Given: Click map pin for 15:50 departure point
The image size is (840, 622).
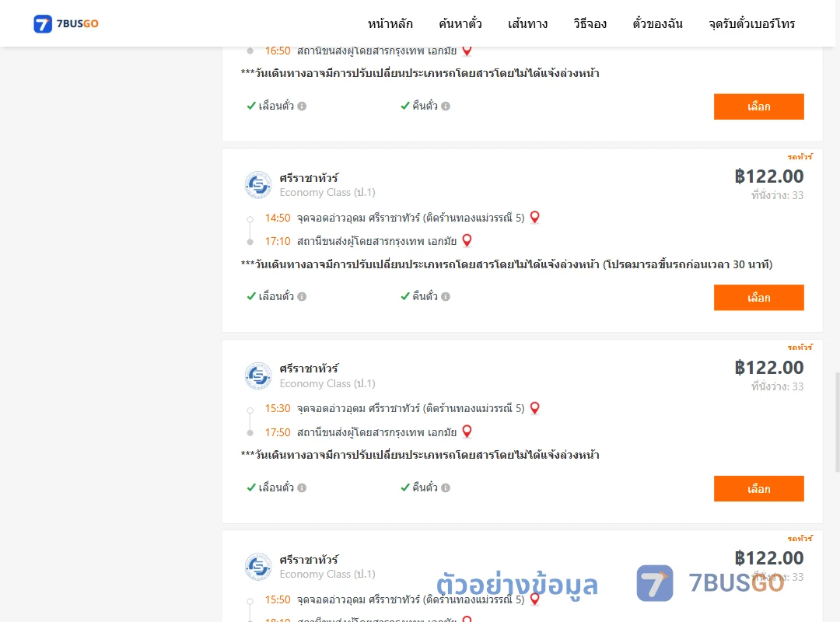Looking at the screenshot, I should click(534, 599).
